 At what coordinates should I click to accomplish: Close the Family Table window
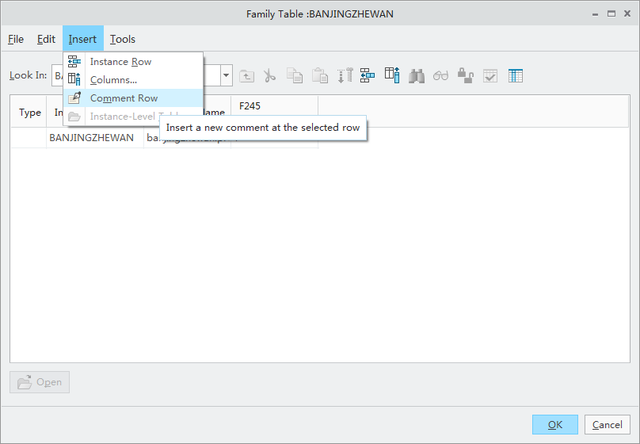(x=627, y=14)
